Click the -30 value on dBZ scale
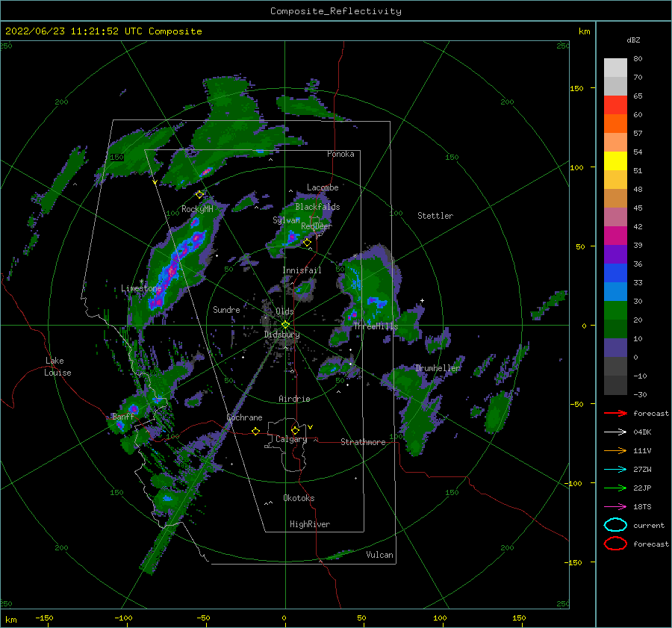Screen dimensions: 672x628 pos(640,394)
